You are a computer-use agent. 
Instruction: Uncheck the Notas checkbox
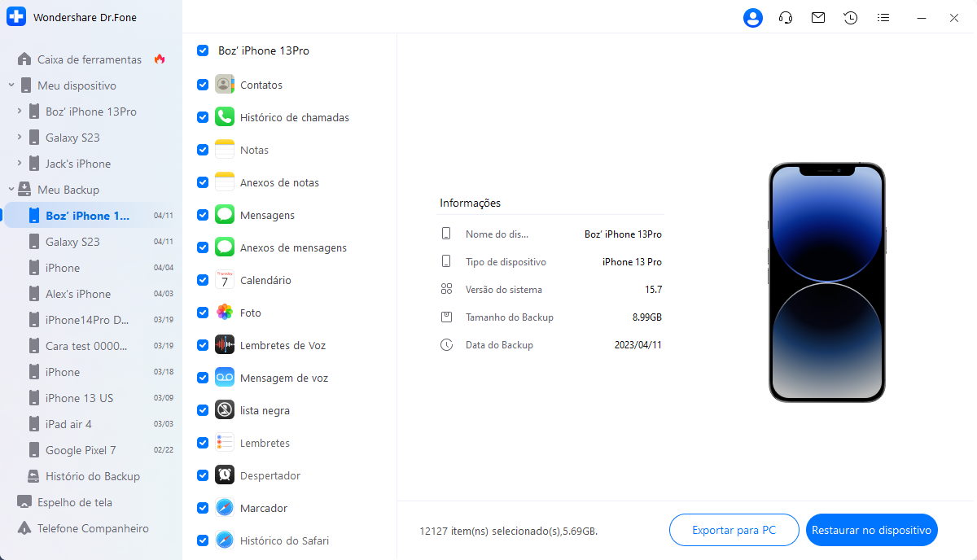point(203,150)
